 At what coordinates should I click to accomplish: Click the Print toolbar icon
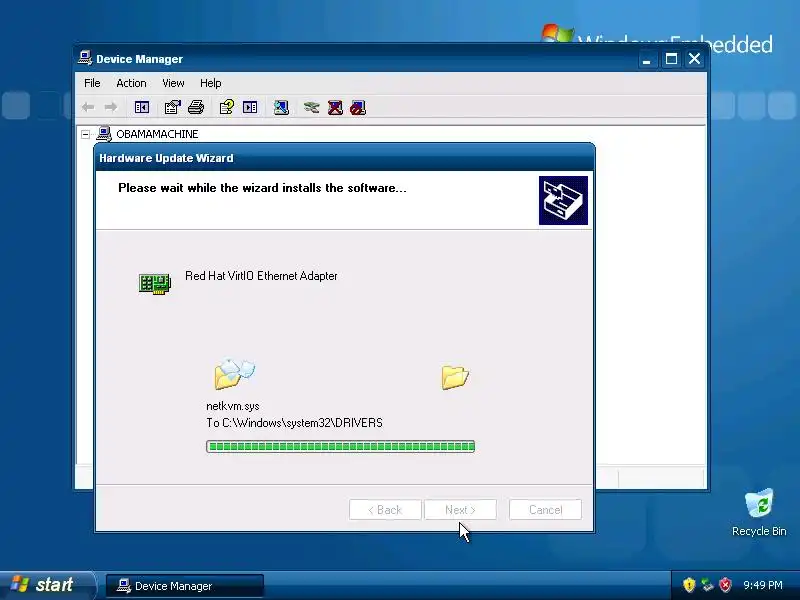point(196,107)
